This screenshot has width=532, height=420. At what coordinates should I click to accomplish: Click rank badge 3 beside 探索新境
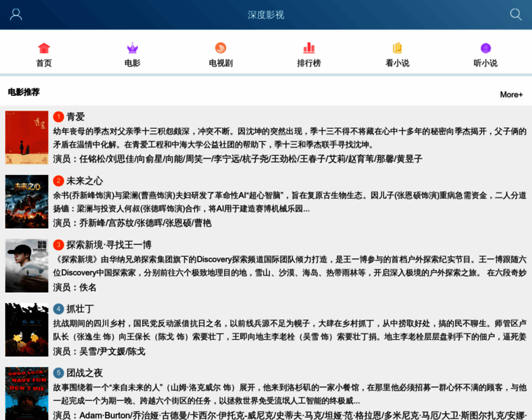pyautogui.click(x=59, y=245)
